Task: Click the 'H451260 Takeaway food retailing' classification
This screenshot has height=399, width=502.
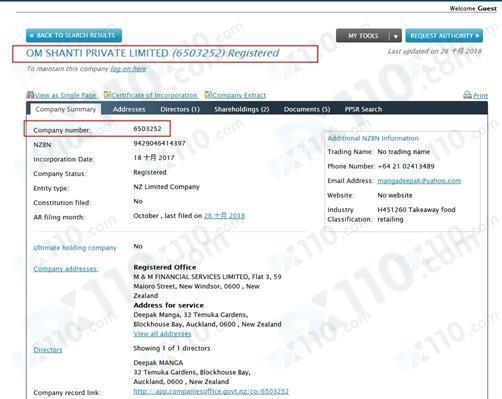Action: tap(416, 214)
